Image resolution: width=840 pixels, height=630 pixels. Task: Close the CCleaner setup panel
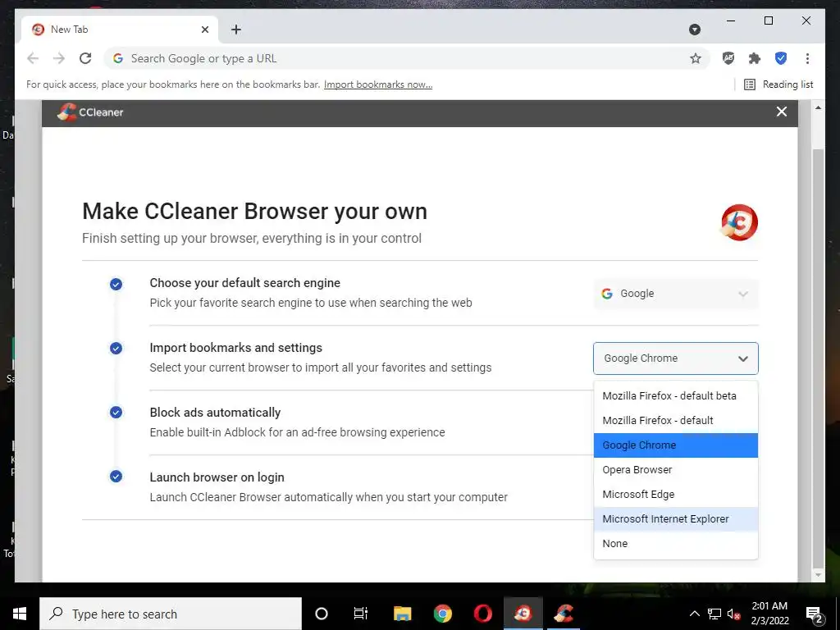[782, 112]
